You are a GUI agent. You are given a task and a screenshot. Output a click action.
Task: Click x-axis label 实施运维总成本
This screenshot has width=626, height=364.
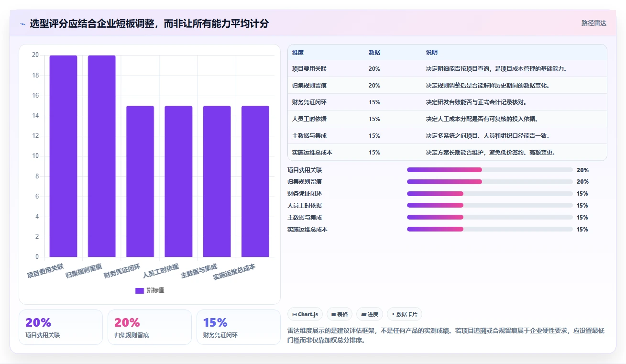[x=234, y=271]
